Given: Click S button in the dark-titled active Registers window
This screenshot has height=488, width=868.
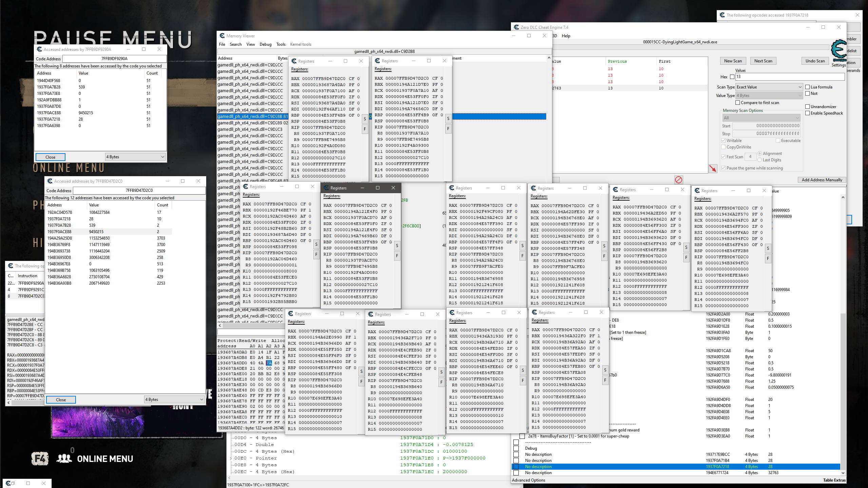Looking at the screenshot, I should coord(397,246).
